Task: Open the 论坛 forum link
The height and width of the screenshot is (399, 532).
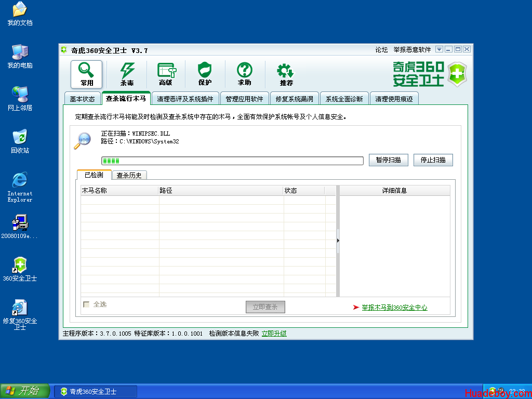Action: click(381, 50)
